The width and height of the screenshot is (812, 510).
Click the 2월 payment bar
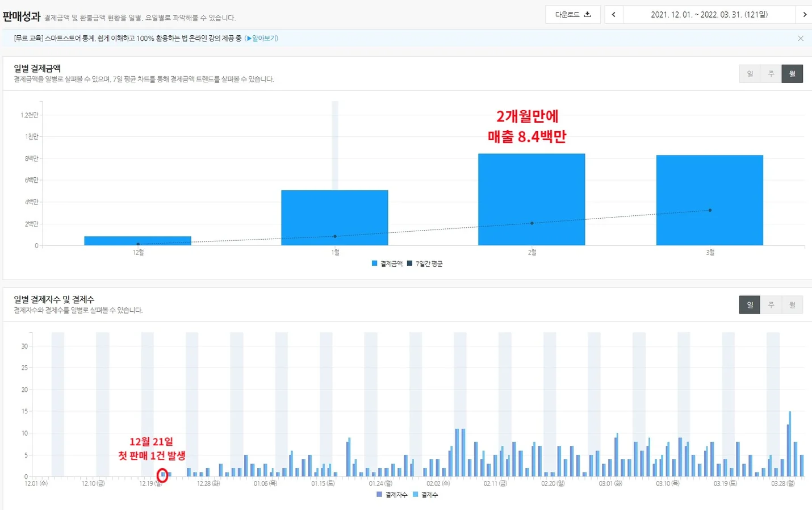click(x=531, y=199)
